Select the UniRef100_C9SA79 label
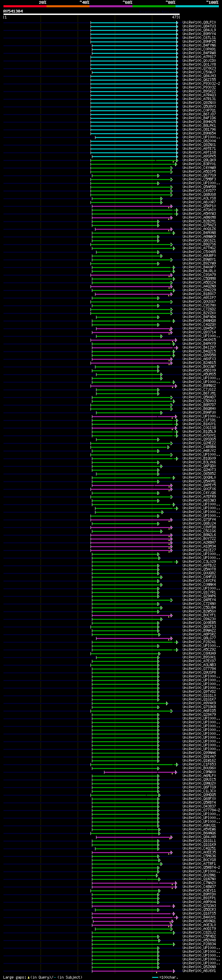Viewport: 222px width, 980px height. 199,275
